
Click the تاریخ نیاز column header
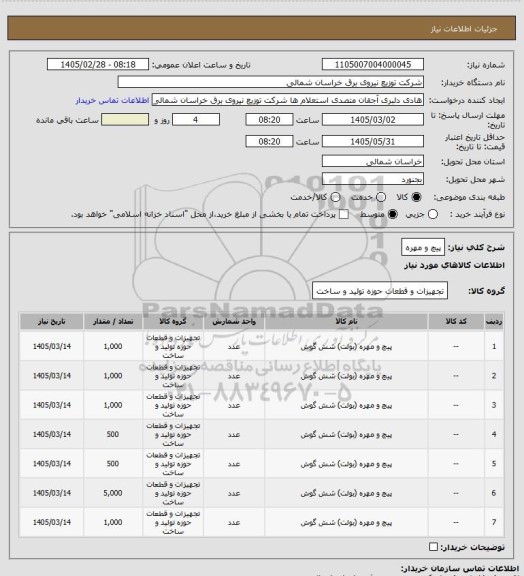click(52, 321)
